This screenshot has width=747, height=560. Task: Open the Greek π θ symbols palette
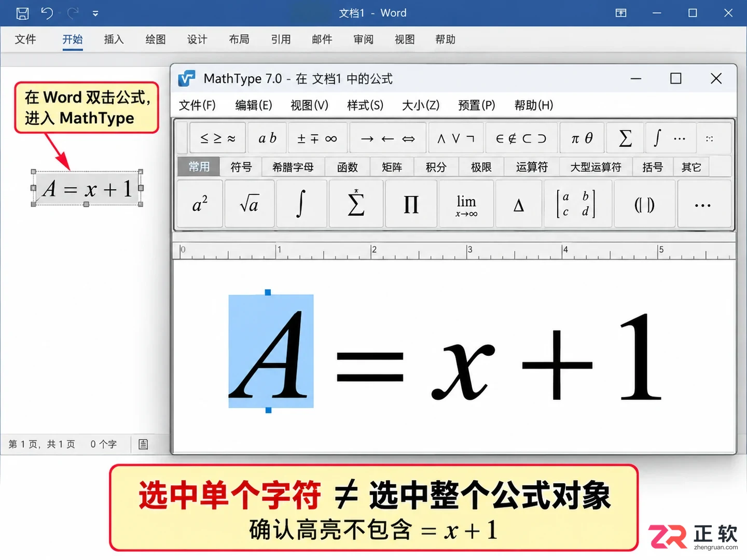tap(582, 138)
